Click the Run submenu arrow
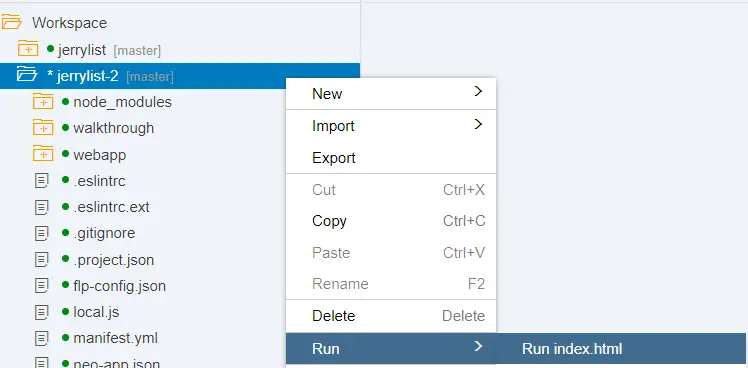 [478, 347]
